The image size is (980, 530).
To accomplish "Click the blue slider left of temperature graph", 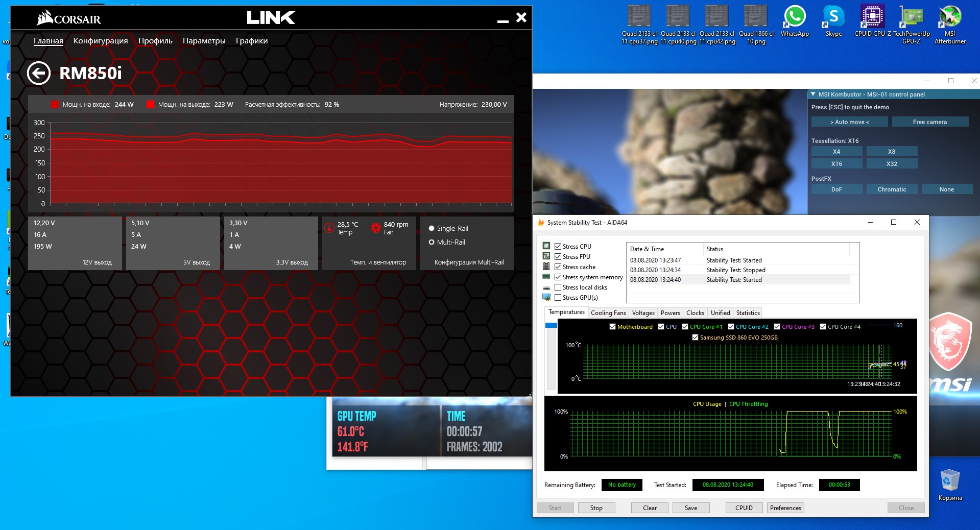I will tap(551, 325).
